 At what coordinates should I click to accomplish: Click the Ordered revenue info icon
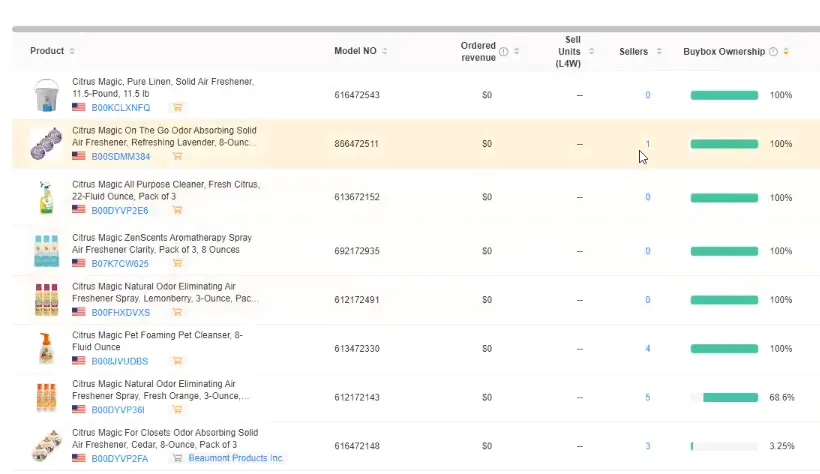503,52
